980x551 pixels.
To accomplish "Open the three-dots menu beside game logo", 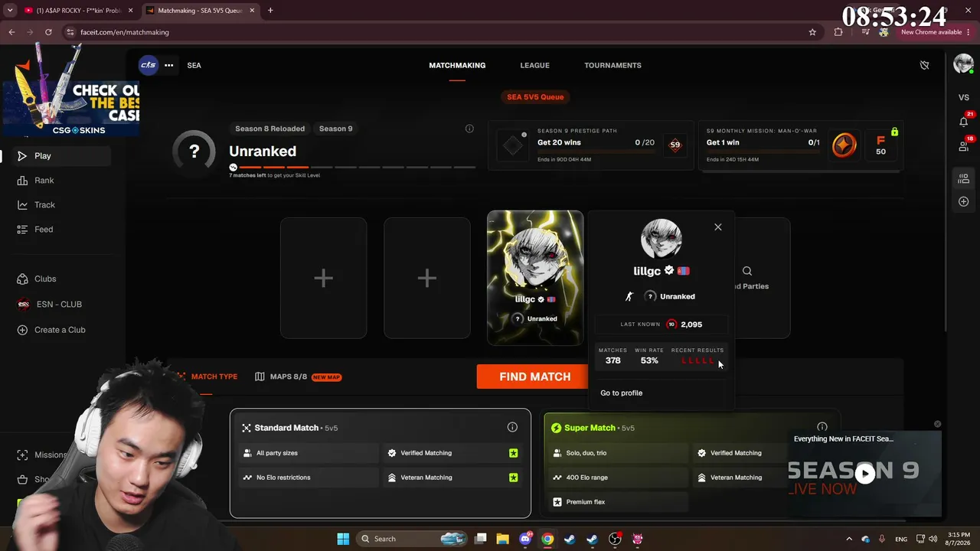I will 168,65.
